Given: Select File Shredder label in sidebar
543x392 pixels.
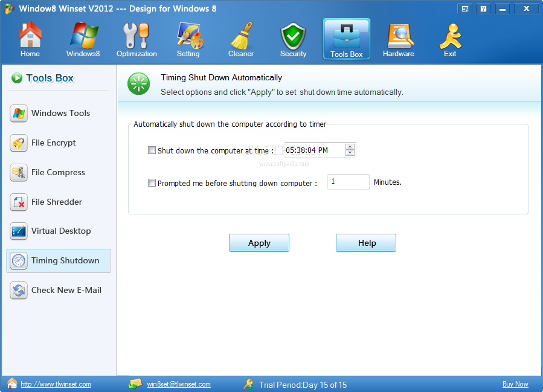Looking at the screenshot, I should pos(56,202).
